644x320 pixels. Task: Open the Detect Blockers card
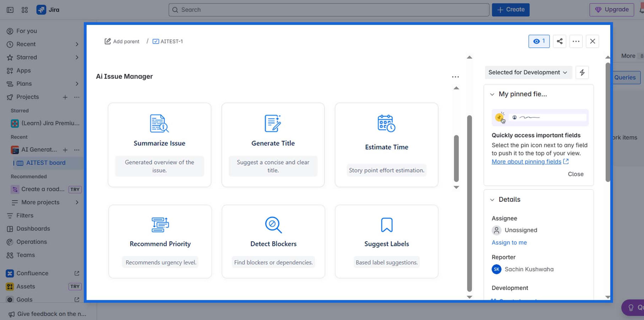coord(273,241)
